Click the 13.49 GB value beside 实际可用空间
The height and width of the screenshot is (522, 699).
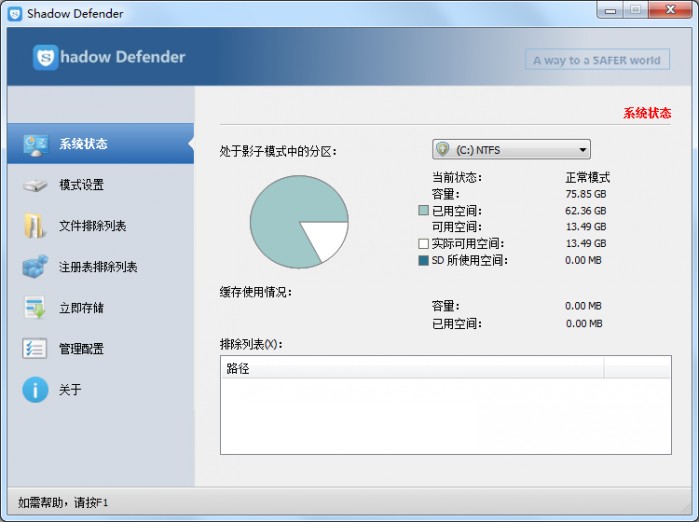(x=586, y=243)
